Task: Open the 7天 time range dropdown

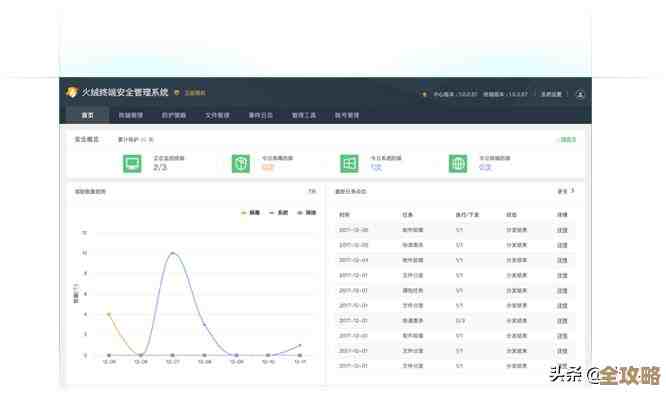Action: point(312,191)
